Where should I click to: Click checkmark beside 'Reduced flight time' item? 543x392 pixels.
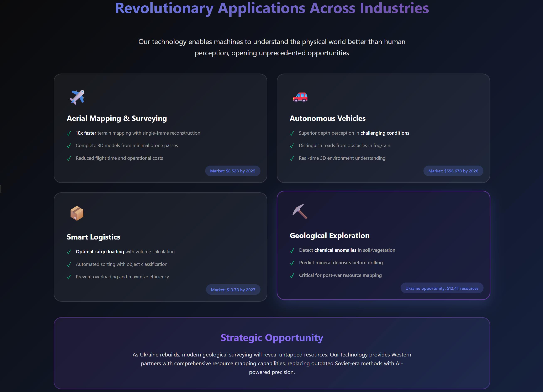[x=69, y=159]
